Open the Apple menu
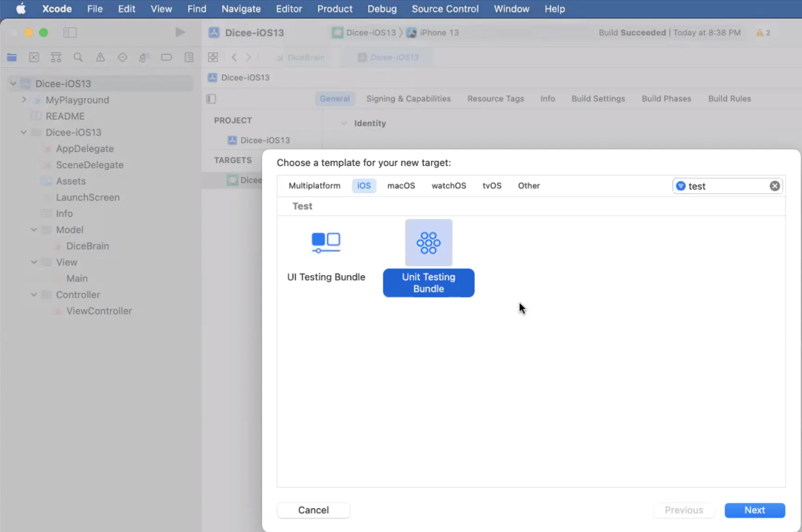The height and width of the screenshot is (532, 802). pos(21,9)
